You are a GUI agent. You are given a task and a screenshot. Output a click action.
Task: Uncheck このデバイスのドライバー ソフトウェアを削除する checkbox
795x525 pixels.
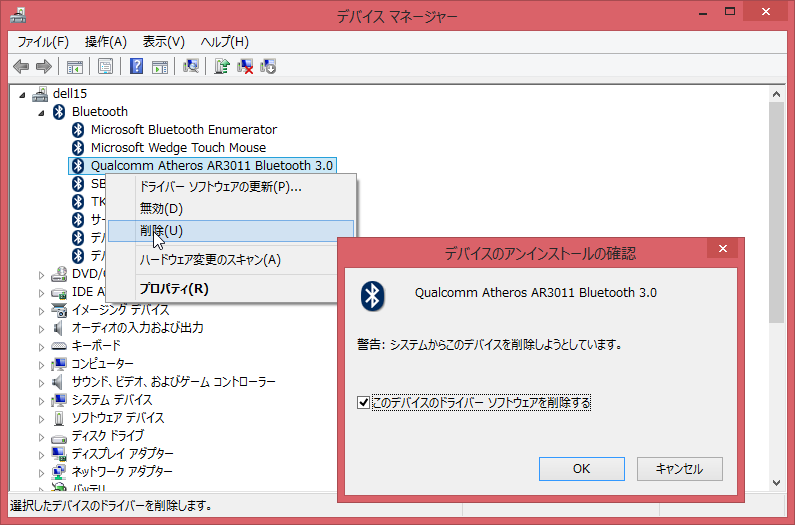click(363, 403)
